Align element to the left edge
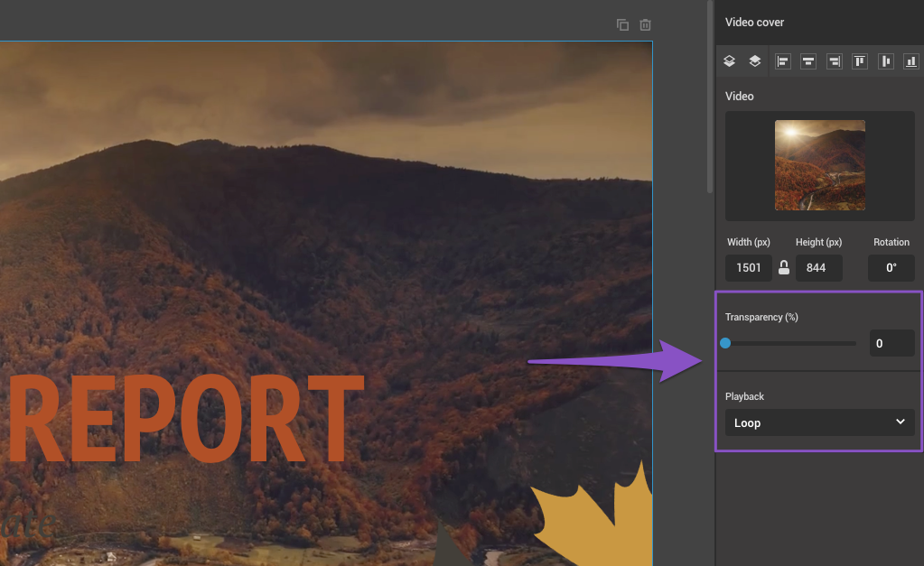The image size is (924, 566). coord(783,61)
